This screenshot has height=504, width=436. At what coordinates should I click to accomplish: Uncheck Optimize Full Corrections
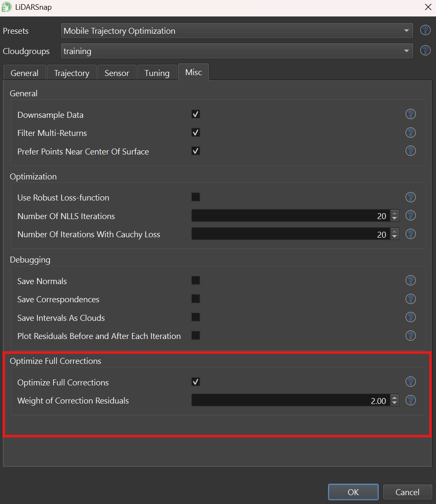pos(196,382)
